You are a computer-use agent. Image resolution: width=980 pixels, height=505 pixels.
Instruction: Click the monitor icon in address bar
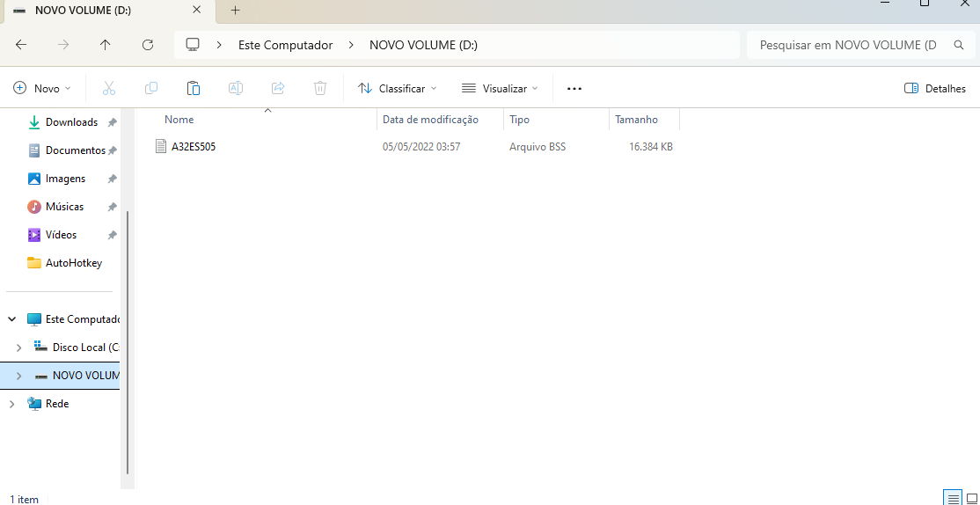(x=193, y=45)
